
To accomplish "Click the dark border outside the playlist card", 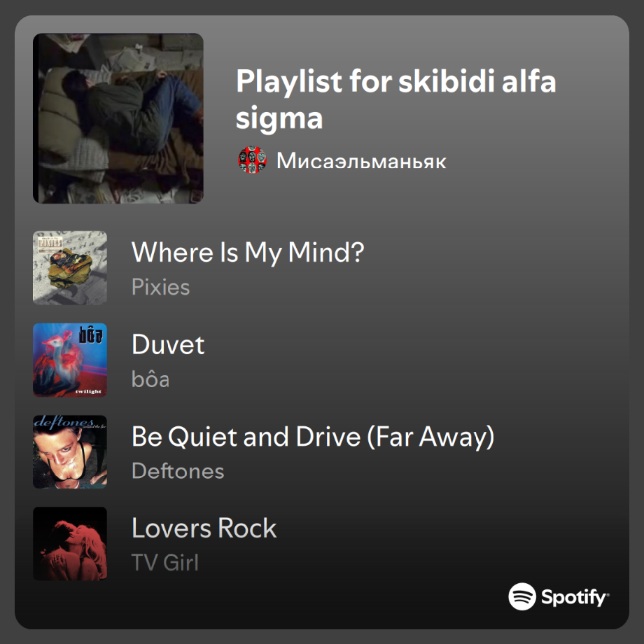I will (6, 322).
